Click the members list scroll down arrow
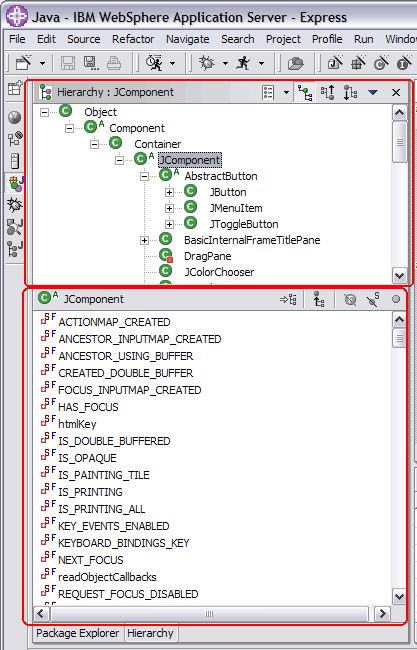The height and width of the screenshot is (650, 417). point(400,597)
